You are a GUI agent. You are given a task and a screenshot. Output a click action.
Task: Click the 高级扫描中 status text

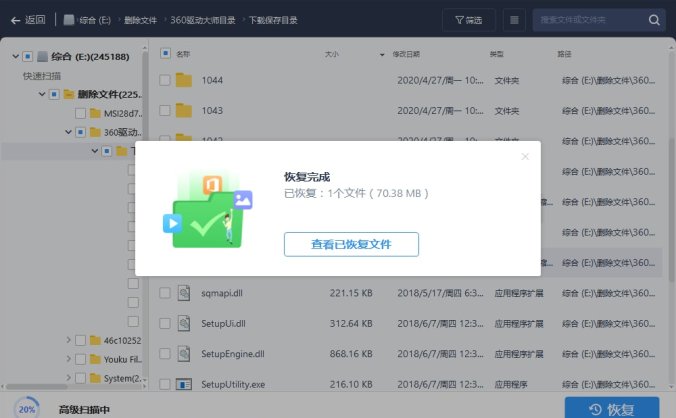pos(84,409)
